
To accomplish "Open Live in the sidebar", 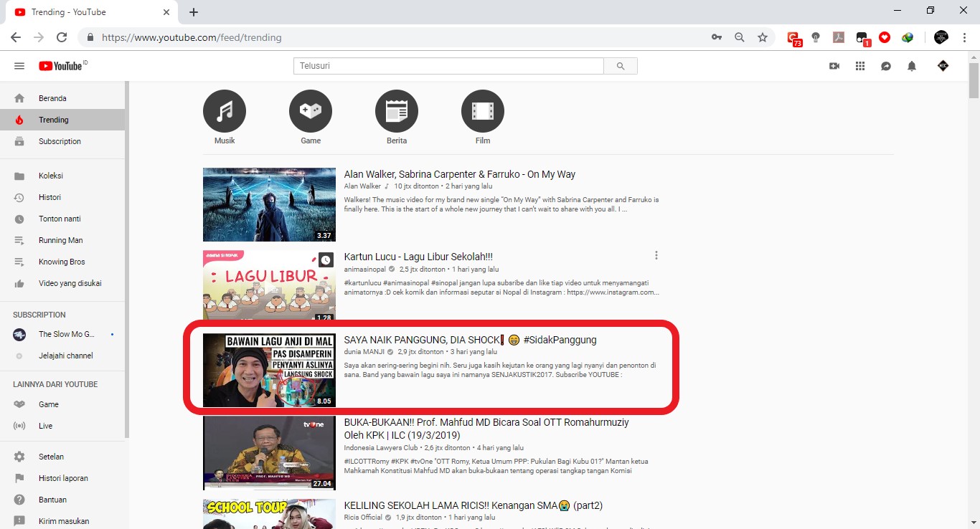I will point(62,426).
